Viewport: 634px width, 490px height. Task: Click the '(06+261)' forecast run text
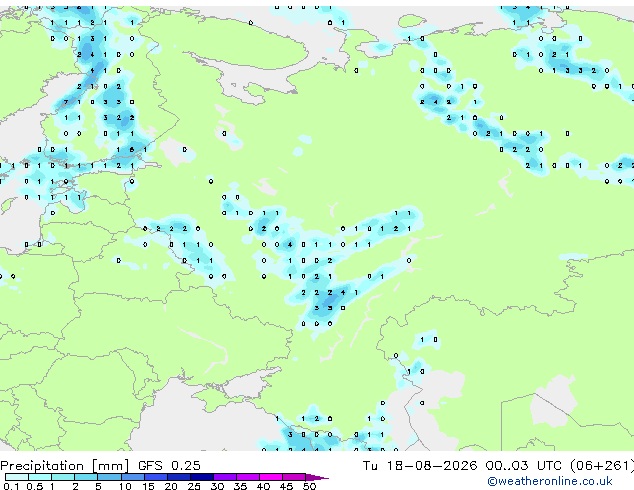tap(602, 466)
